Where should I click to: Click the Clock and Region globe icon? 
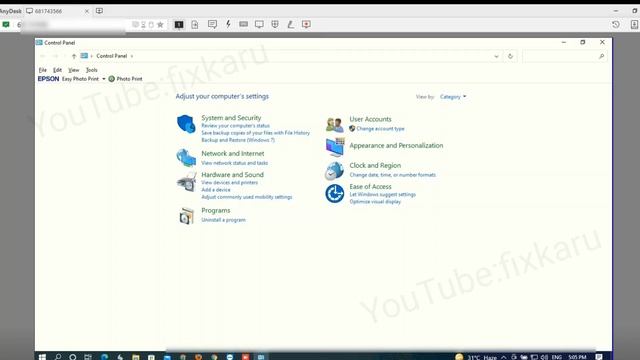coord(334,171)
